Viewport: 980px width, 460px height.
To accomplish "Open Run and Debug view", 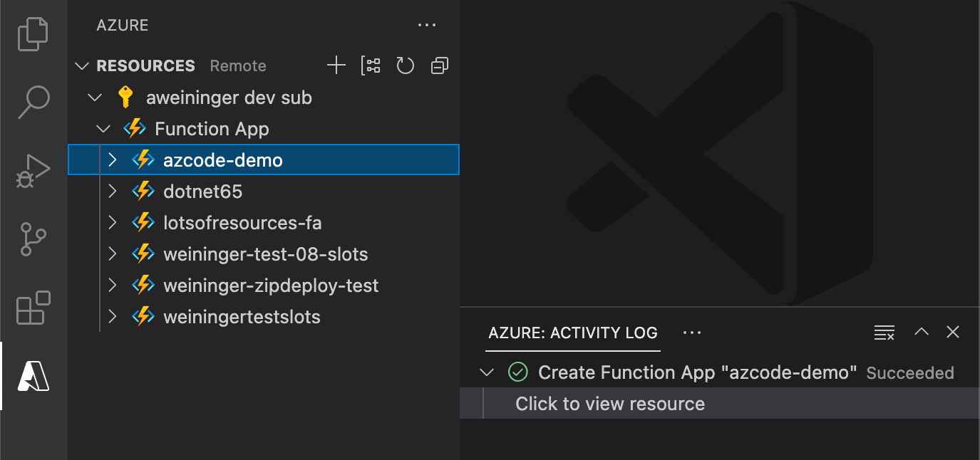I will click(x=33, y=171).
